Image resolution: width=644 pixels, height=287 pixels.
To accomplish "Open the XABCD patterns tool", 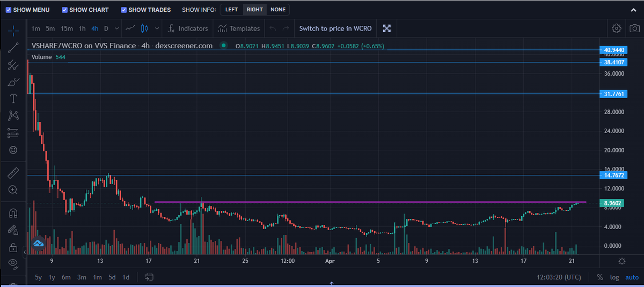I will (x=13, y=116).
